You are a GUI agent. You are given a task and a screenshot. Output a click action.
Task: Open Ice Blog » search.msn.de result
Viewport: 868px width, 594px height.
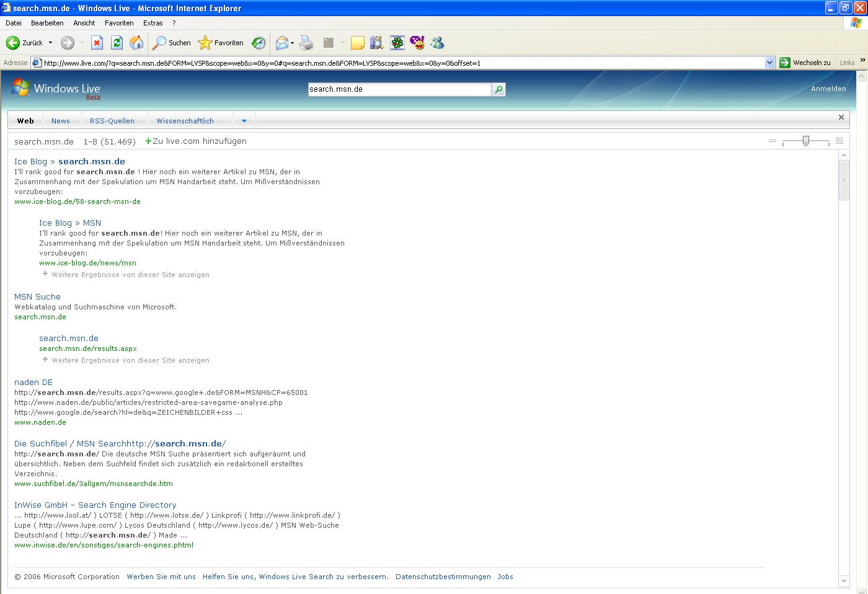point(69,161)
